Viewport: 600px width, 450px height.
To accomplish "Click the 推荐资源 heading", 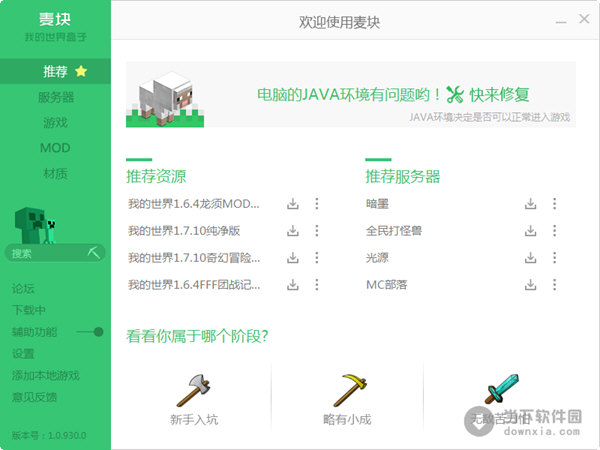I will (156, 176).
